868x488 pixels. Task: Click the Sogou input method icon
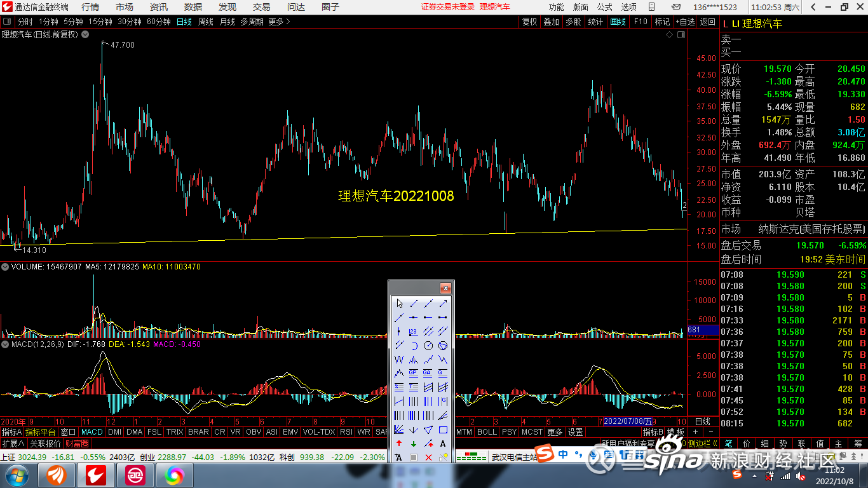[545, 454]
